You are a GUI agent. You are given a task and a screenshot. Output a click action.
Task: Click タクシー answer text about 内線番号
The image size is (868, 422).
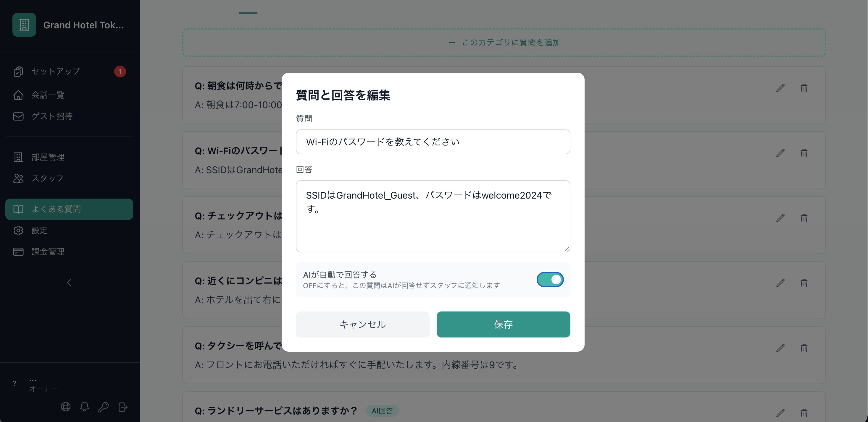pyautogui.click(x=357, y=365)
